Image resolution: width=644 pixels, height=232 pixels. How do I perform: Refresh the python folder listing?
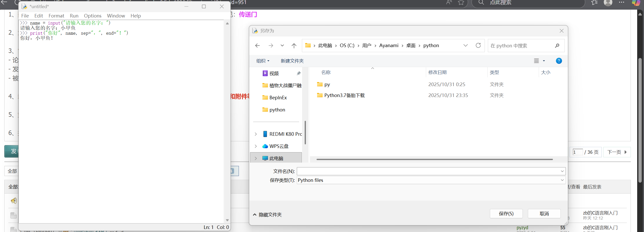click(x=478, y=46)
